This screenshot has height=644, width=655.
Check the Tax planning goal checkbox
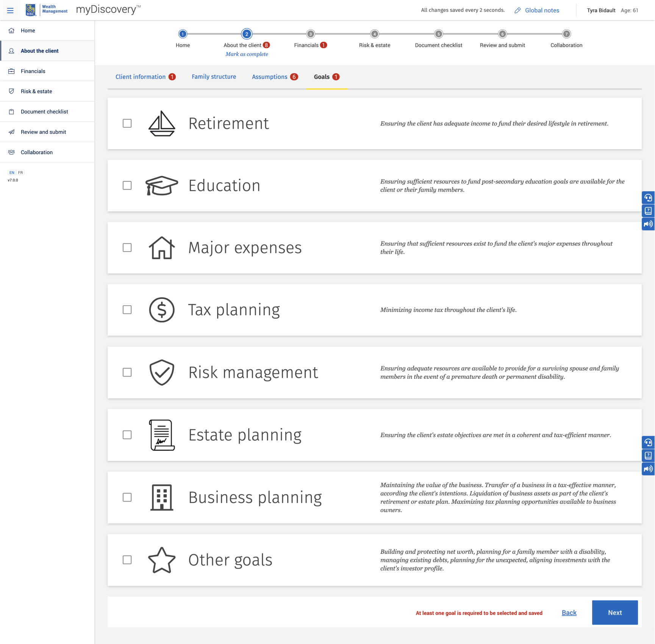pyautogui.click(x=127, y=310)
